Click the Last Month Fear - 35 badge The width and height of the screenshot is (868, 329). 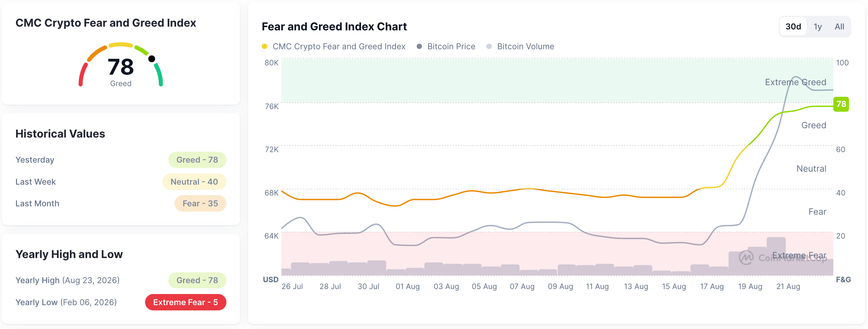pos(200,203)
